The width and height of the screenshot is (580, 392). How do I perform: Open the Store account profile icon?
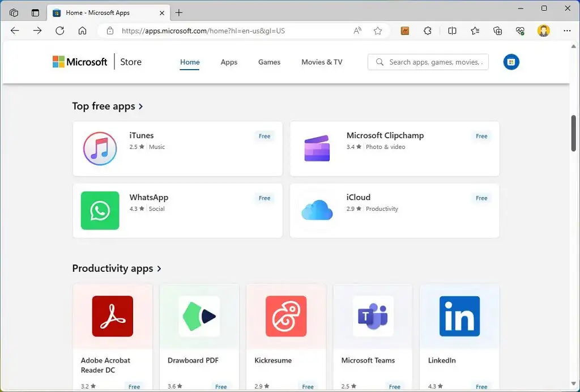pos(511,62)
